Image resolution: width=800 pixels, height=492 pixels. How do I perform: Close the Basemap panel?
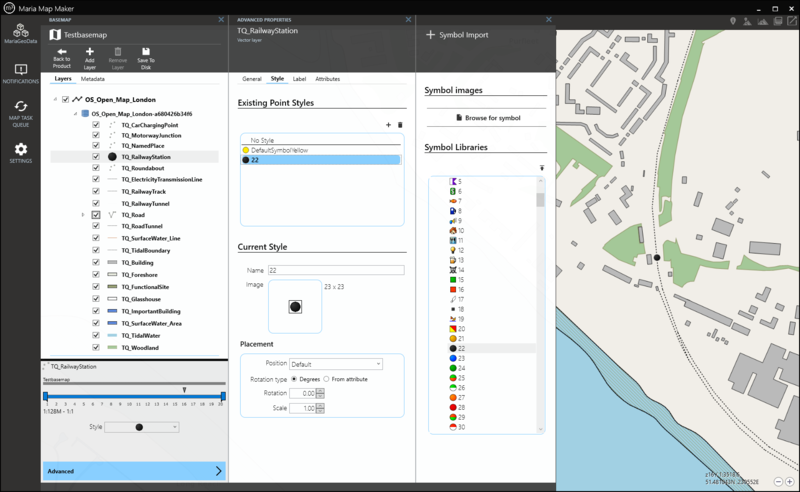(221, 19)
